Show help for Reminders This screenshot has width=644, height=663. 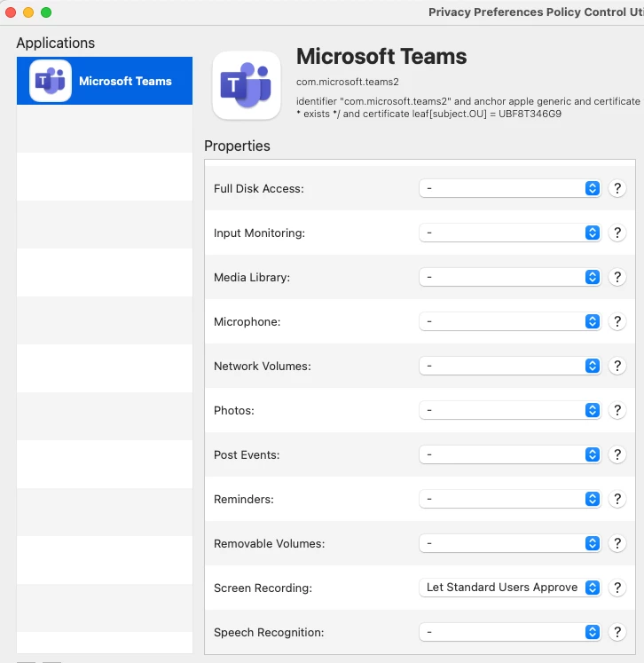click(617, 499)
